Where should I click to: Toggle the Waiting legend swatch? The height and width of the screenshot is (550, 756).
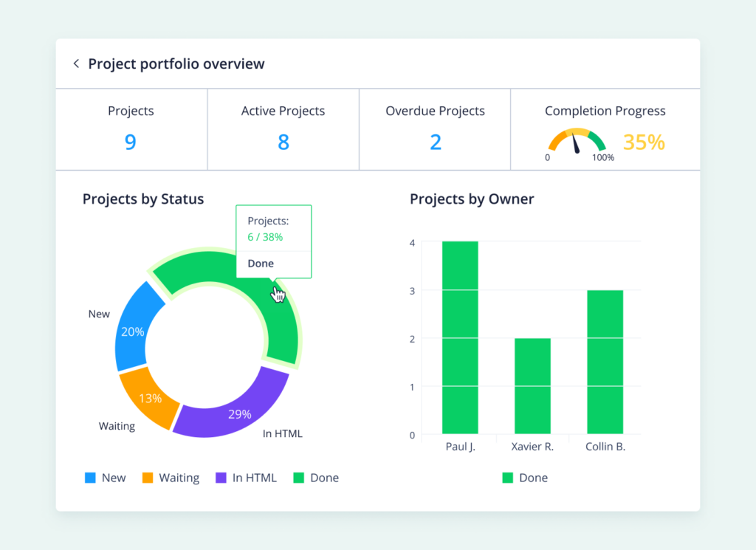point(148,478)
